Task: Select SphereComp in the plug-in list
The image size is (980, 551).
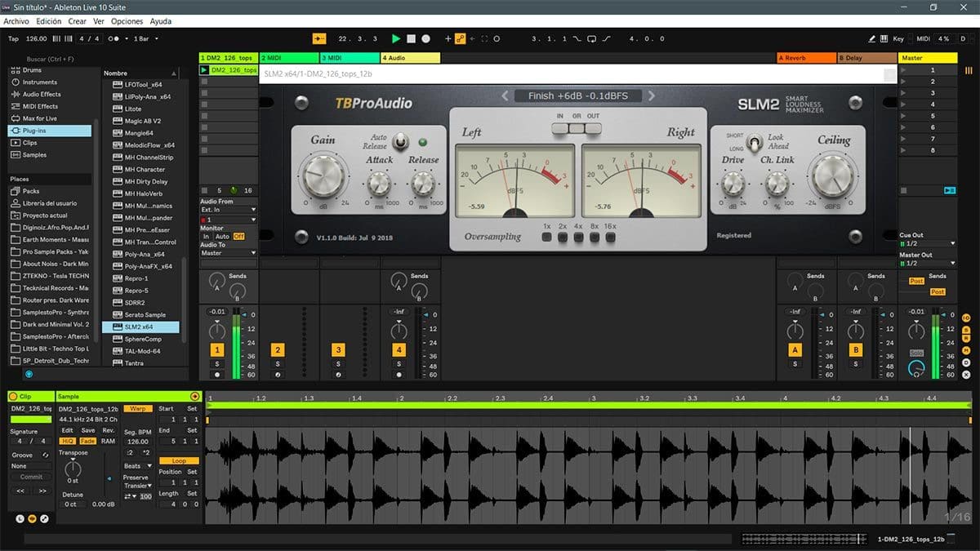Action: [x=143, y=339]
